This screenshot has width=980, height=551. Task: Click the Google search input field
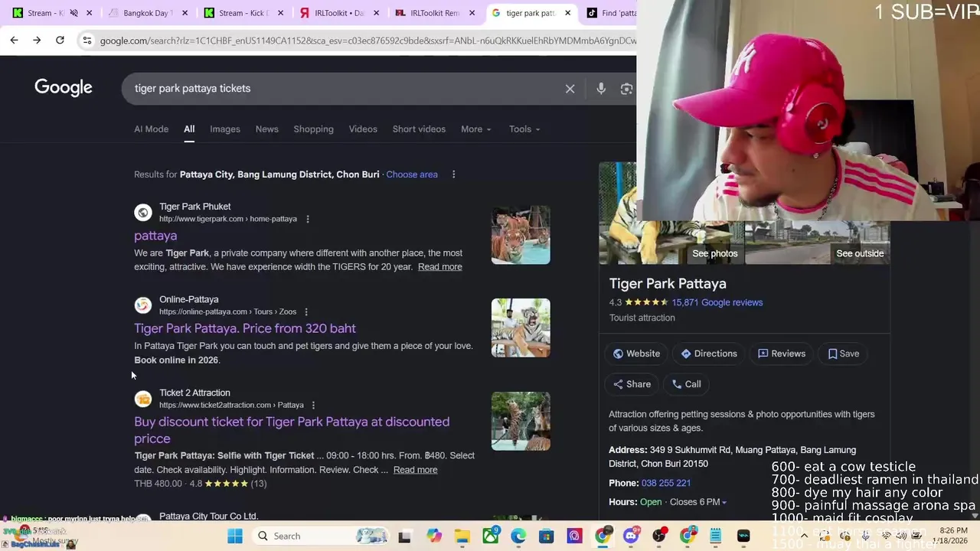click(345, 89)
